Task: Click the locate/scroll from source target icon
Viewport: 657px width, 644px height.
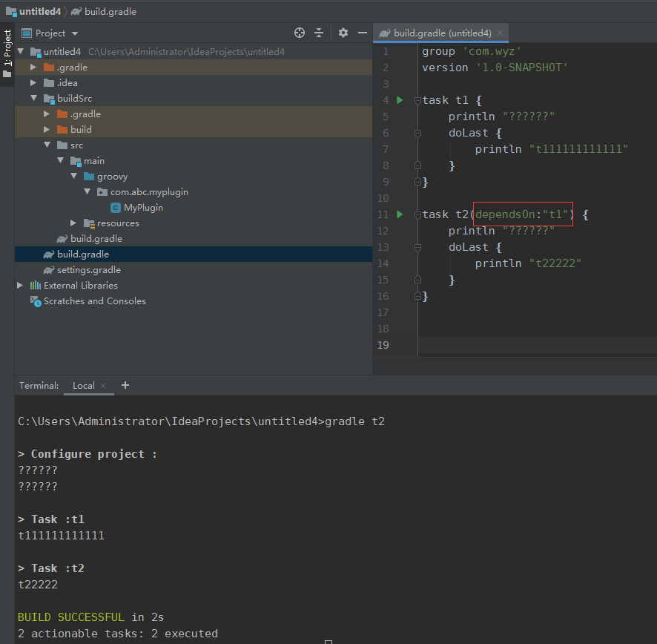Action: click(300, 33)
